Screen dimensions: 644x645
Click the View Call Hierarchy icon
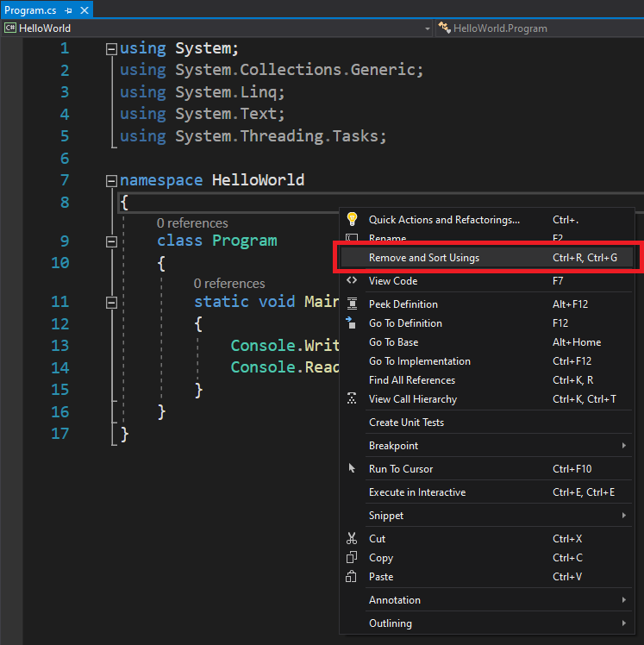tap(352, 398)
